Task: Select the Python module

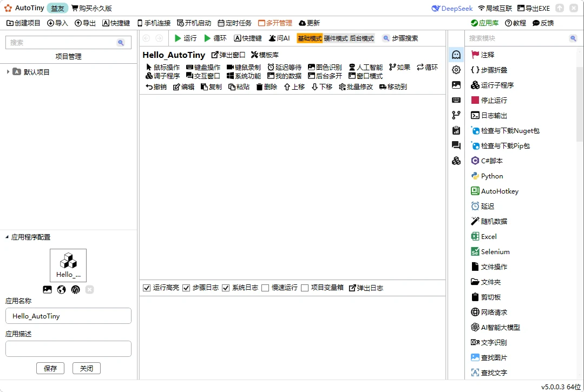Action: (487, 176)
